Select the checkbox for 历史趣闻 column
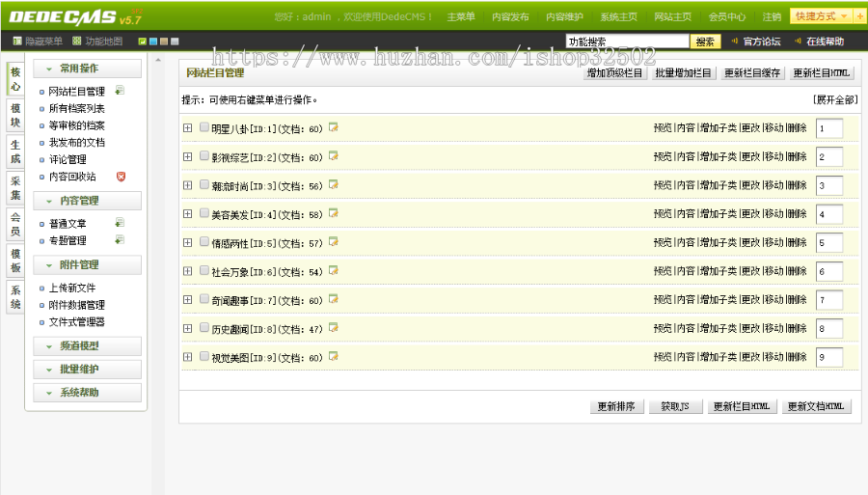 coord(203,328)
